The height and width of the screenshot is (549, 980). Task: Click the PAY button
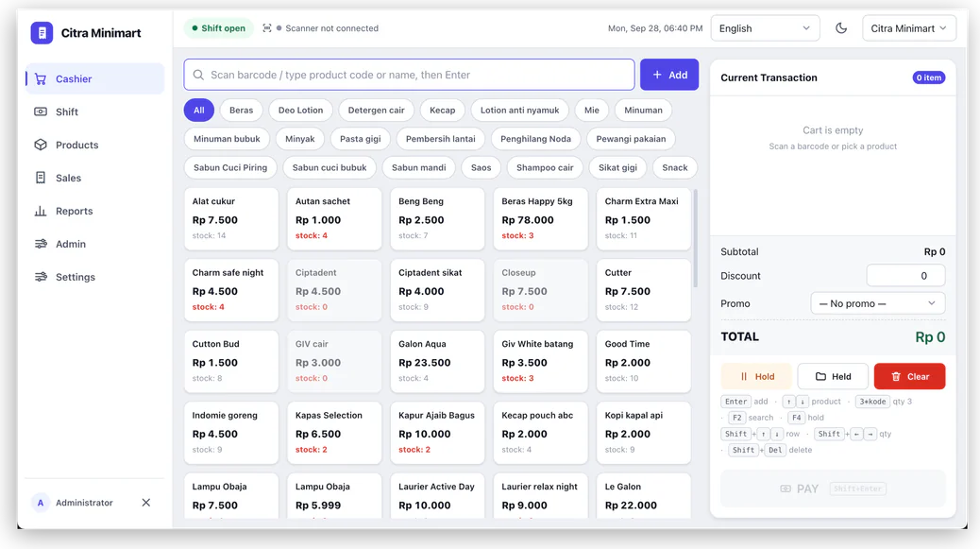tap(833, 489)
